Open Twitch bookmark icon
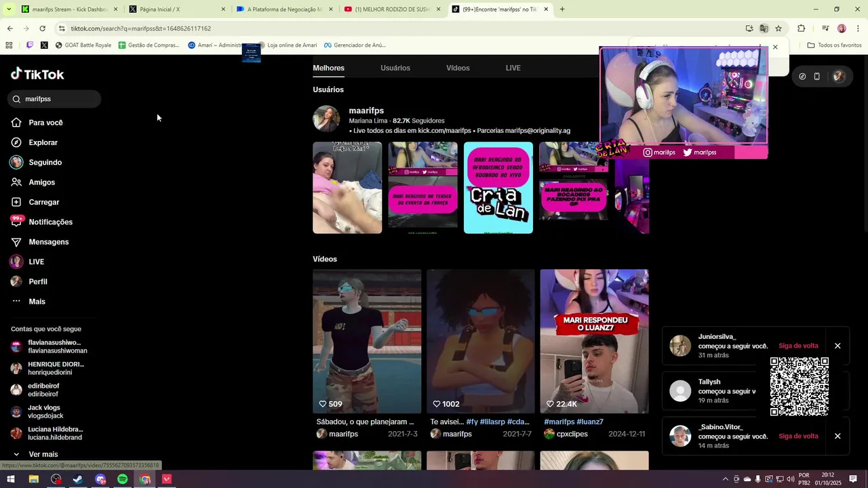This screenshot has height=488, width=868. click(30, 45)
